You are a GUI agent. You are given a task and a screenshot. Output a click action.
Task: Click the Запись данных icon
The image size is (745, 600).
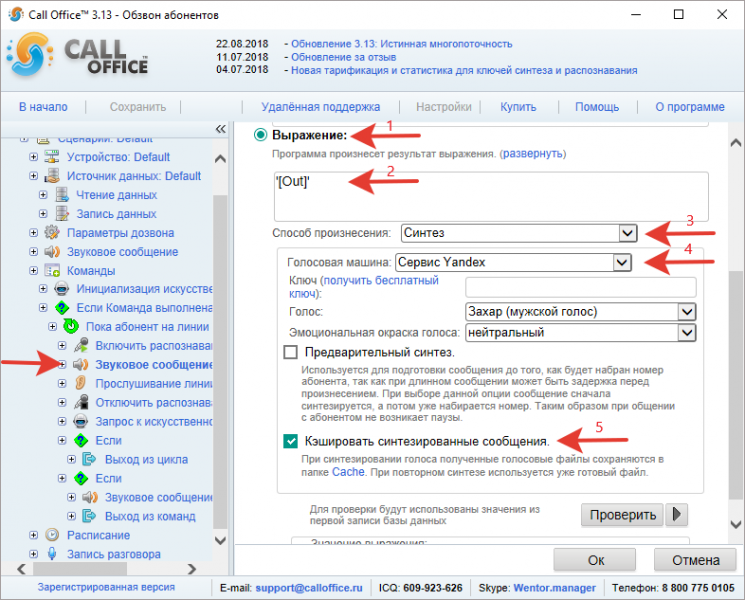62,213
